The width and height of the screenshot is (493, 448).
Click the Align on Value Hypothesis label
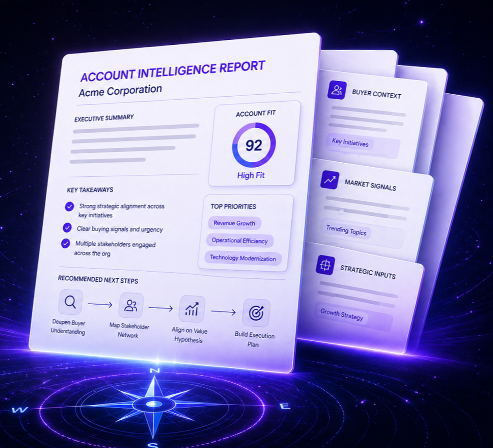point(189,335)
